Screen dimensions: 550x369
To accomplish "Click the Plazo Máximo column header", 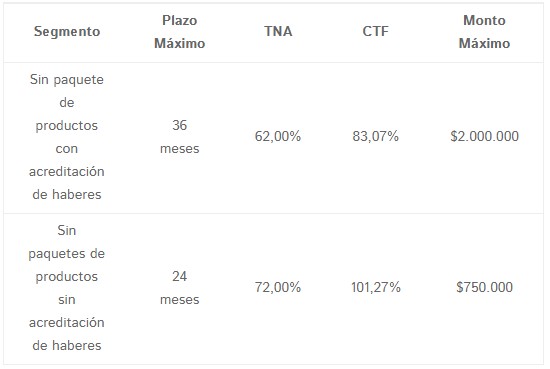I will (x=180, y=32).
